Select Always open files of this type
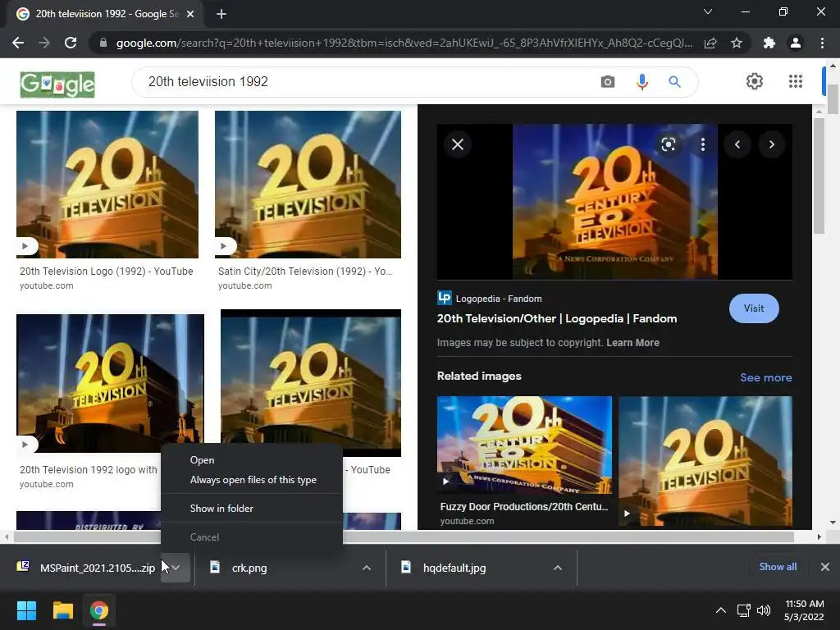Viewport: 840px width, 630px height. point(251,480)
